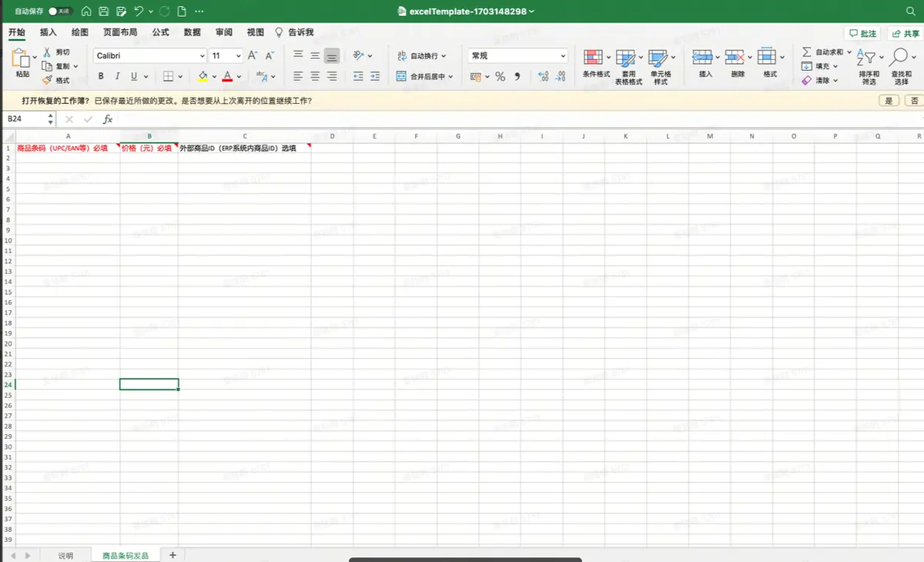The width and height of the screenshot is (924, 562).
Task: Click the 格式 format painter brush
Action: [56, 80]
